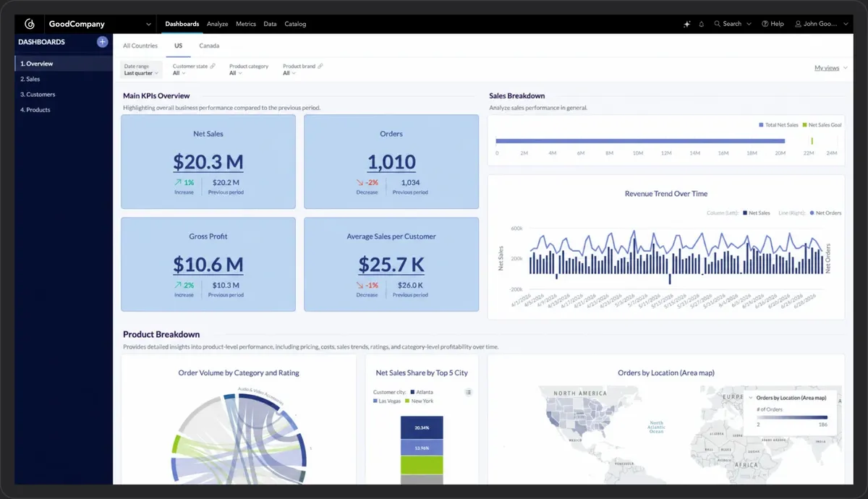This screenshot has width=868, height=499.
Task: Open the Date range Last quarter filter
Action: click(x=140, y=69)
